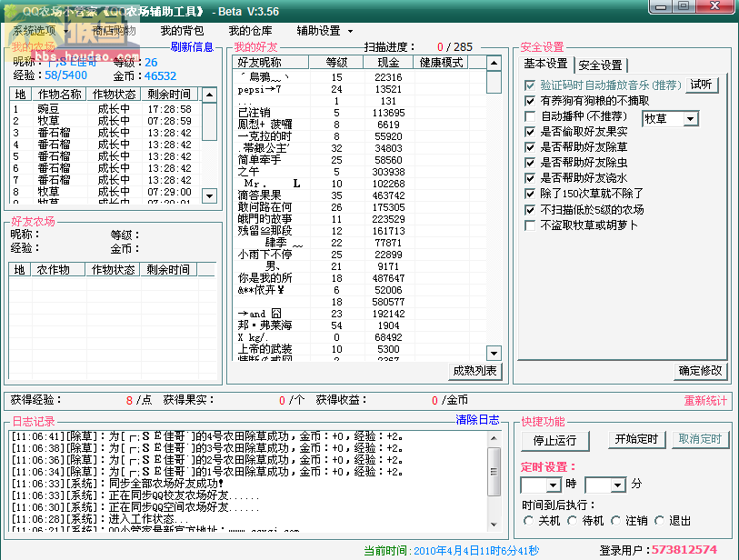Select friend row 上帝的武装

pyautogui.click(x=359, y=349)
